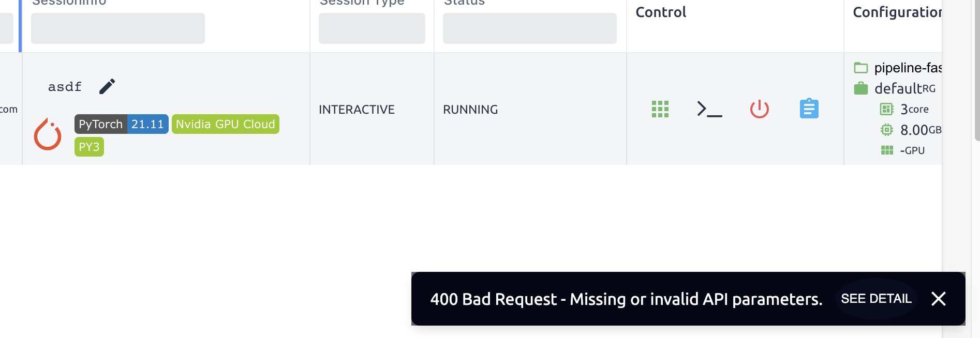Select the PyTorch 21.11 version badge
Image resolution: width=980 pixels, height=338 pixels.
tap(147, 124)
